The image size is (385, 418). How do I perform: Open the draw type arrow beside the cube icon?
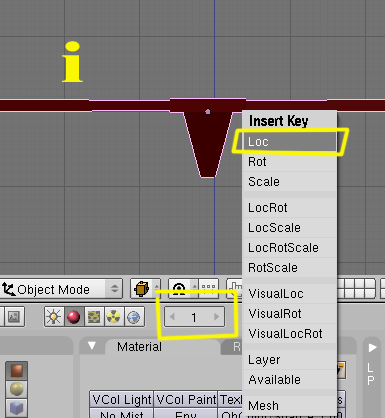pos(156,289)
